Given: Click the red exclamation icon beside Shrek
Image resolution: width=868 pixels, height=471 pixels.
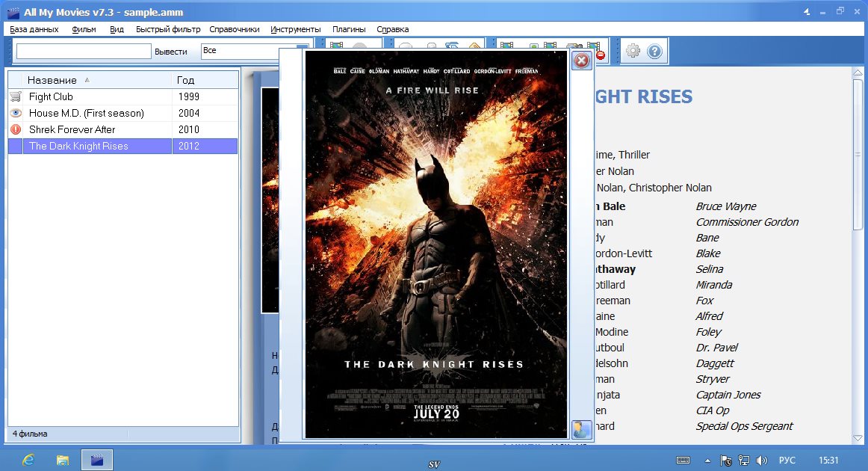Looking at the screenshot, I should coord(16,129).
